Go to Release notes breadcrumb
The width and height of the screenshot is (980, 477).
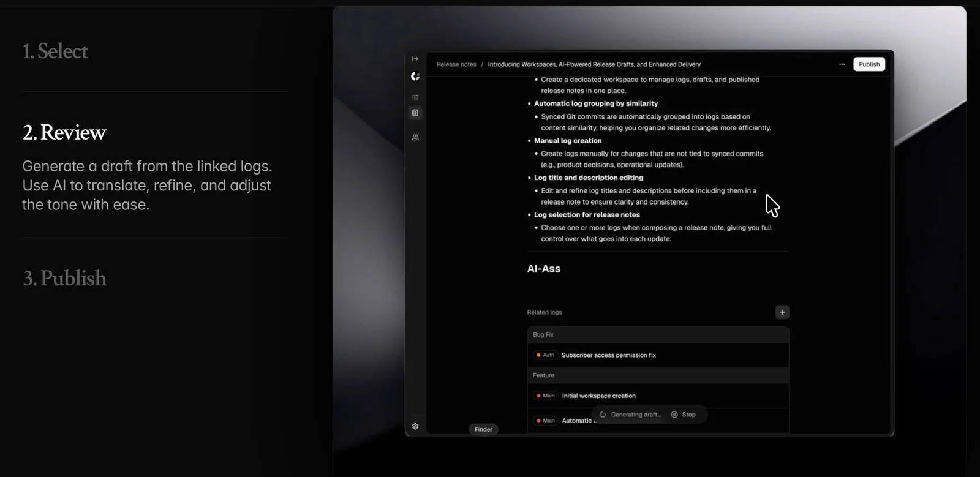[x=456, y=64]
